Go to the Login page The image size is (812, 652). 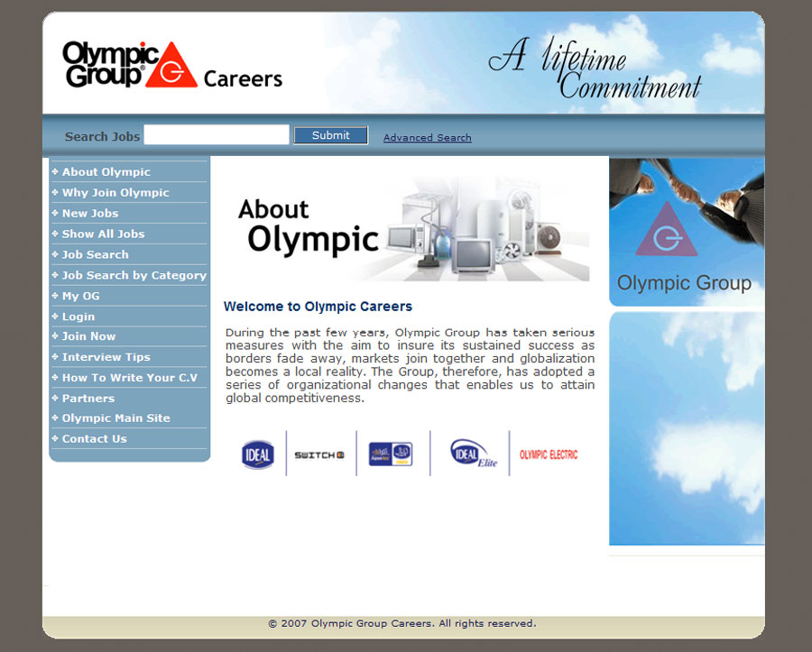pos(78,317)
